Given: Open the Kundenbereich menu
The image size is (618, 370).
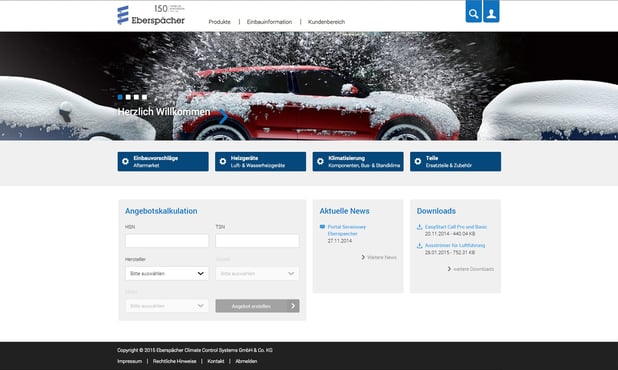Looking at the screenshot, I should pos(326,22).
